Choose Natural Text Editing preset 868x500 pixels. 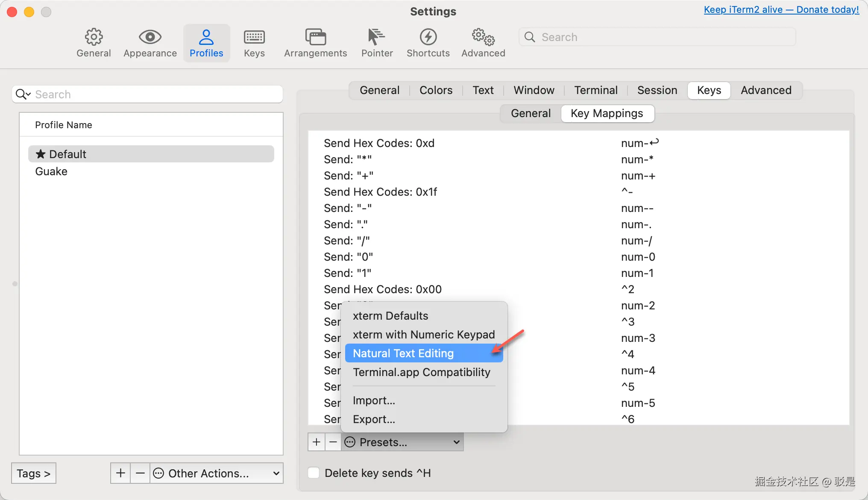click(x=403, y=353)
